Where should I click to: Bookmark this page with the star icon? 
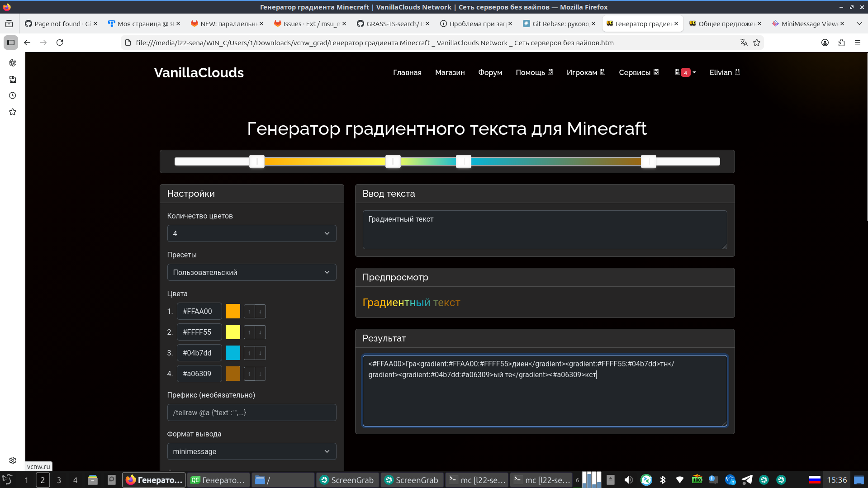click(x=757, y=43)
